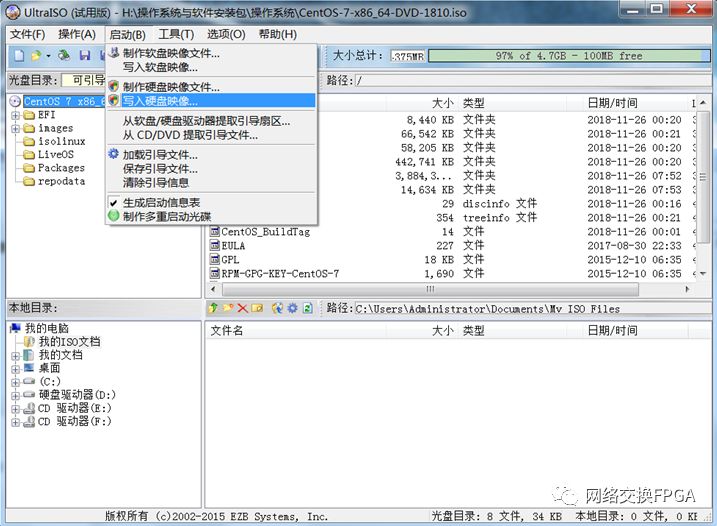The height and width of the screenshot is (526, 717).
Task: Click the Open file toolbar icon
Action: [x=36, y=55]
